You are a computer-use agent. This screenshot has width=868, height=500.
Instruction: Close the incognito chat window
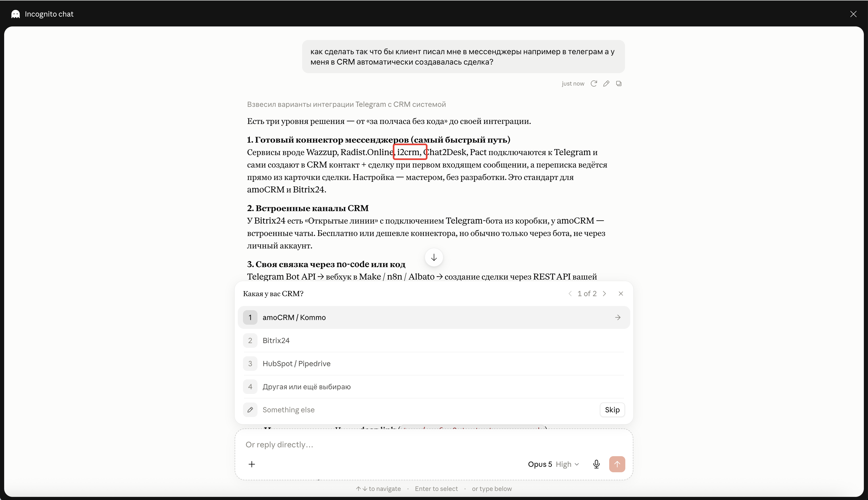[x=853, y=14]
